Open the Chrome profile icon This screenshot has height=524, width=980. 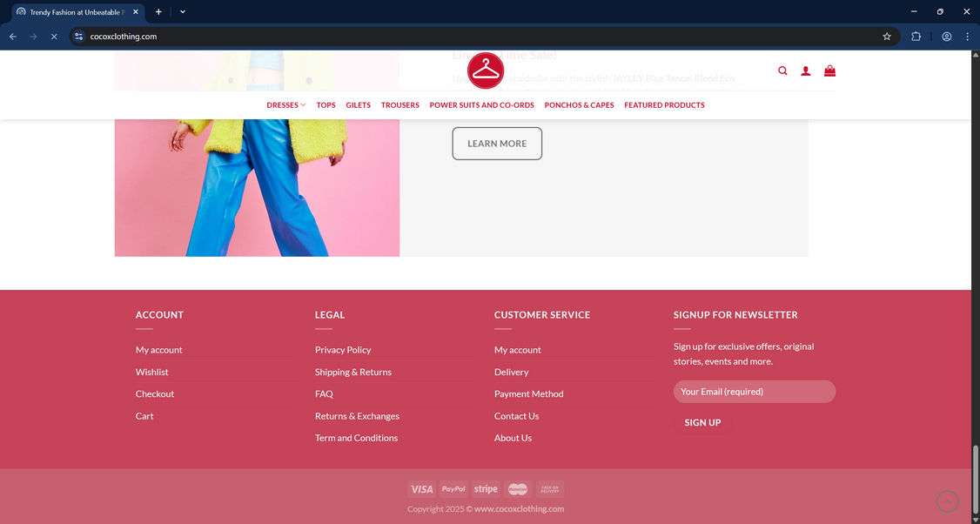946,37
